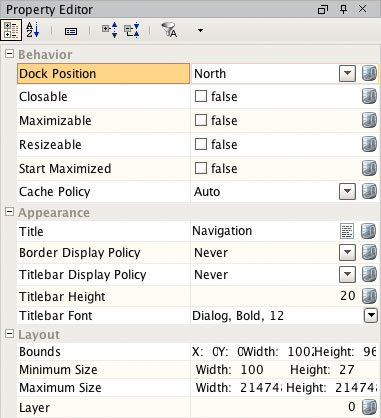
Task: Click binding icon for Closable
Action: (369, 97)
